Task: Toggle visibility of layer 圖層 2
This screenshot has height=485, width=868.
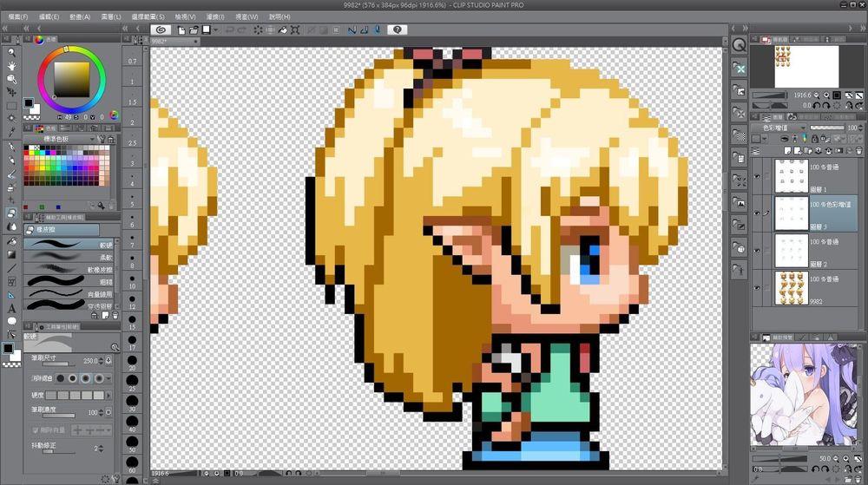Action: tap(757, 250)
